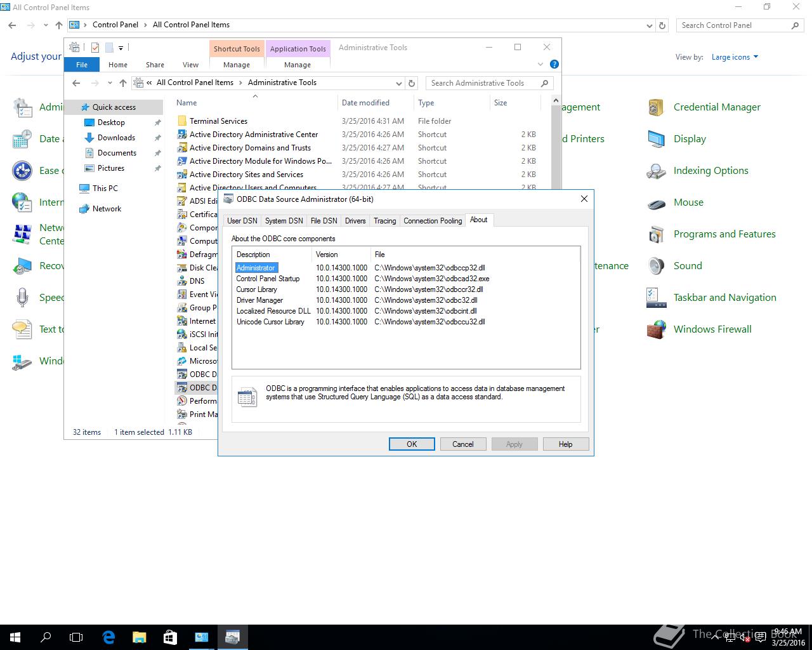Open Mouse settings icon in Control Panel

[656, 202]
